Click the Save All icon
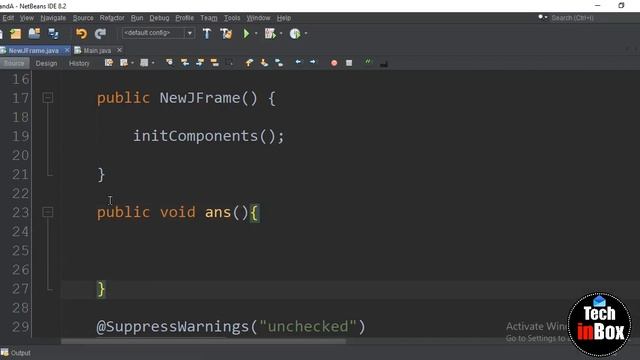The width and height of the screenshot is (640, 360). (53, 33)
